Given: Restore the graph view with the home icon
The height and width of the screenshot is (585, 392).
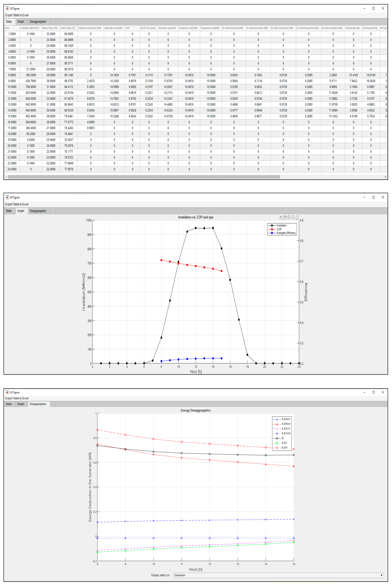Looking at the screenshot, I should click(x=297, y=218).
